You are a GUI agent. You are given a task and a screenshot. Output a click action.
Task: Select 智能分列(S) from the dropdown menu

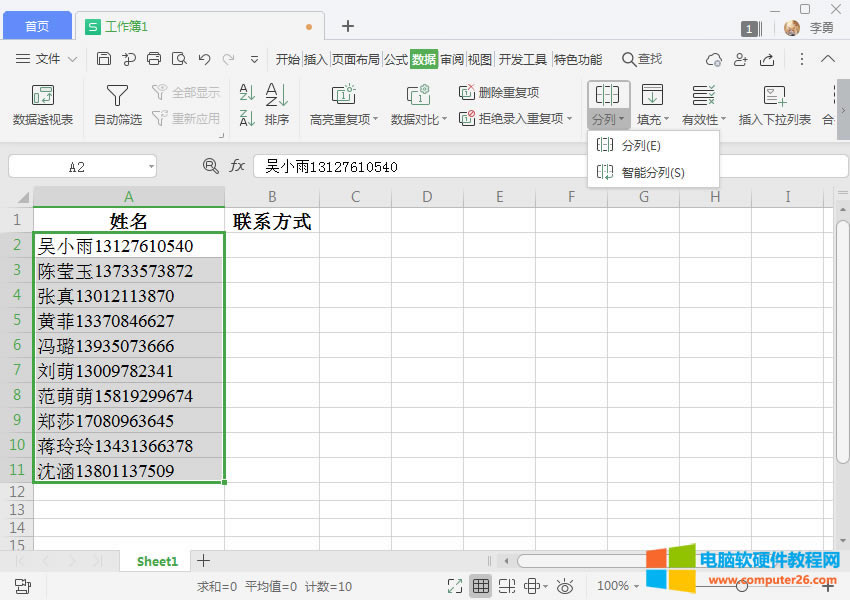point(652,172)
